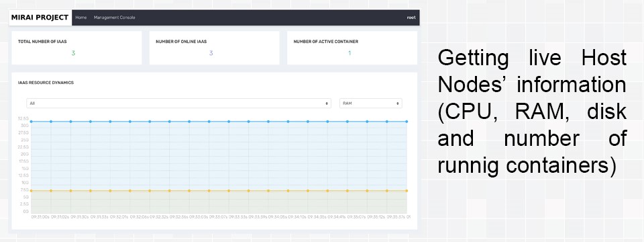Image resolution: width=644 pixels, height=242 pixels.
Task: Click the IAAS RESOURCE DYNAMICS heading
Action: (x=46, y=83)
